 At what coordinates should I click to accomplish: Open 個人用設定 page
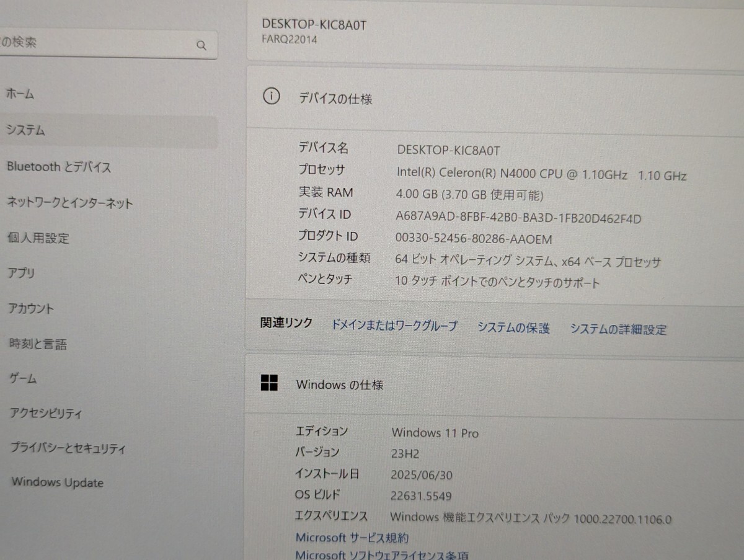coord(38,238)
